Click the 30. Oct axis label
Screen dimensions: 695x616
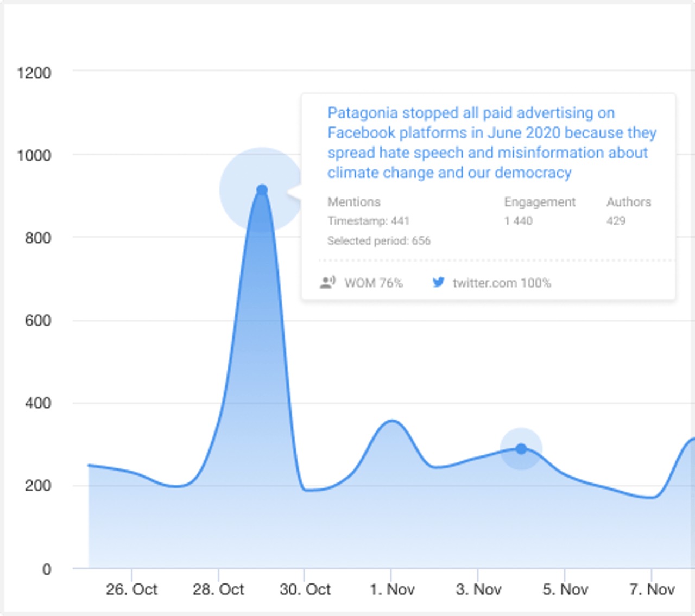pos(305,589)
